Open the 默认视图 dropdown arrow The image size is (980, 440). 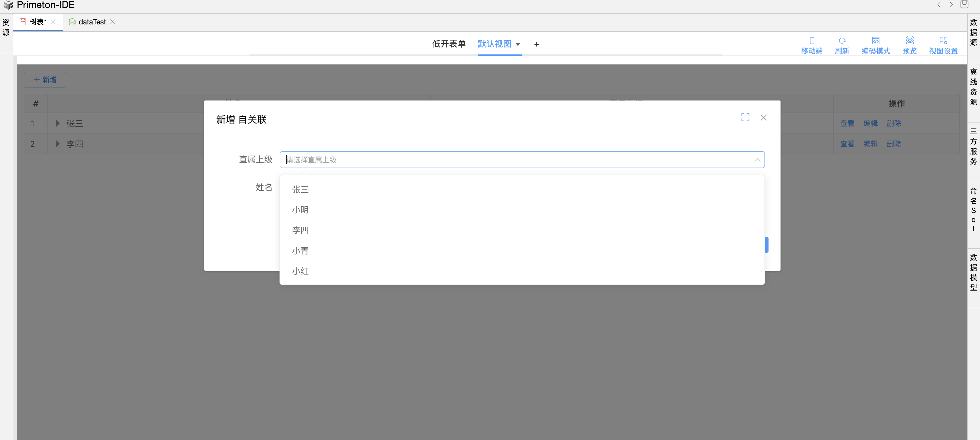click(x=518, y=44)
